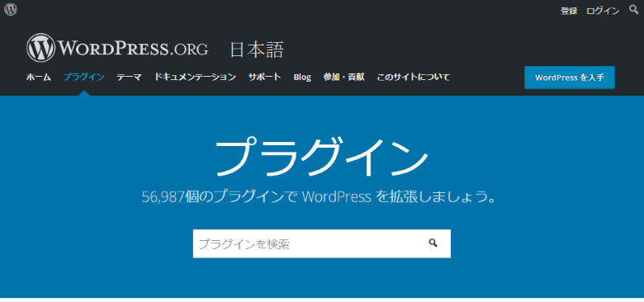644x302 pixels.
Task: Select the プラグイン menu item
Action: click(83, 77)
